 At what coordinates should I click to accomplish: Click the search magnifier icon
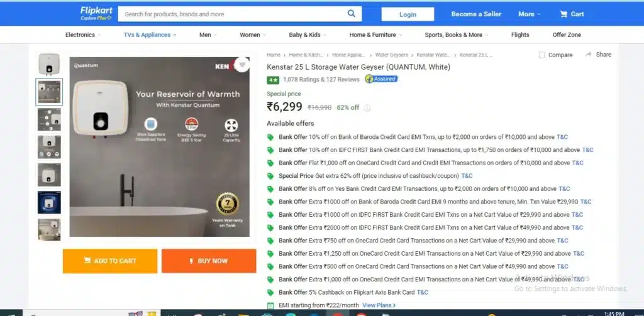click(351, 14)
